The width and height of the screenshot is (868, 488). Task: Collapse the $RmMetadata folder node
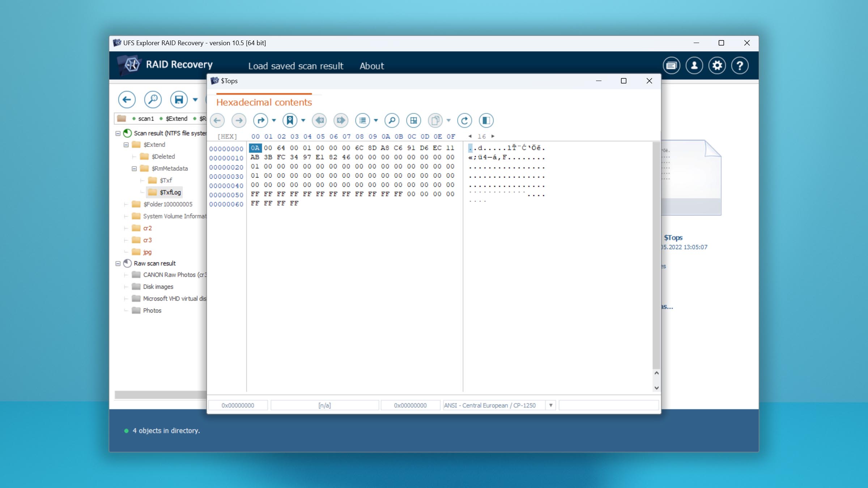[x=134, y=168]
